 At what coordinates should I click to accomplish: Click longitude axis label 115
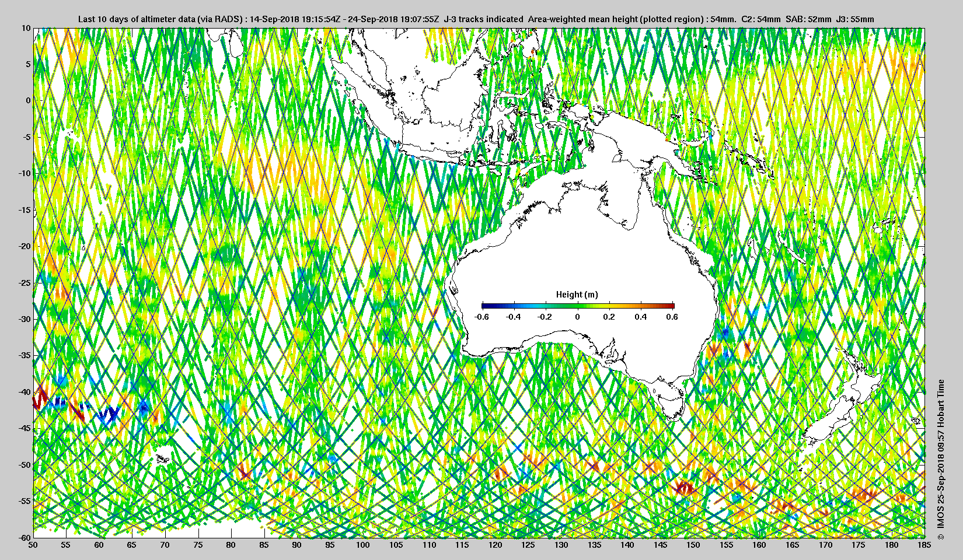[x=462, y=545]
